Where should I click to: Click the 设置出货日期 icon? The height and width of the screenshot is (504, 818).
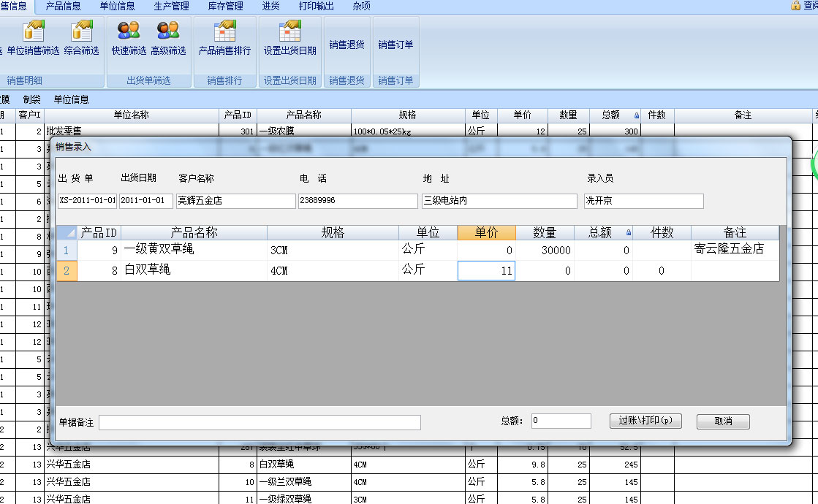[x=290, y=32]
